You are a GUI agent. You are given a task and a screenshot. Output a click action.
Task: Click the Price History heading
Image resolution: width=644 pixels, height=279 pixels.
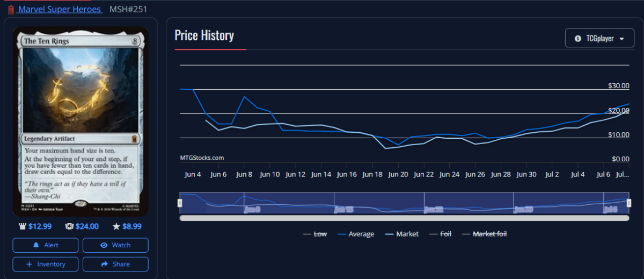pos(204,35)
